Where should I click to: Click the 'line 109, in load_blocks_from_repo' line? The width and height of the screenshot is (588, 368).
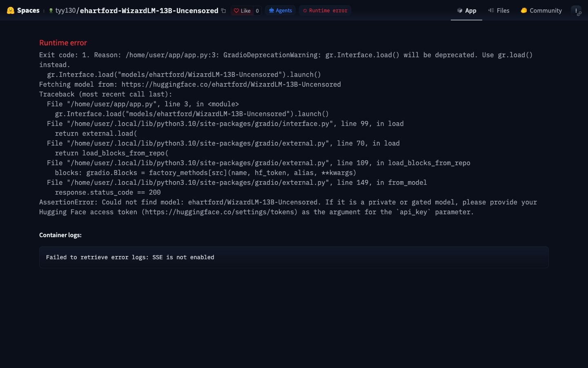258,163
